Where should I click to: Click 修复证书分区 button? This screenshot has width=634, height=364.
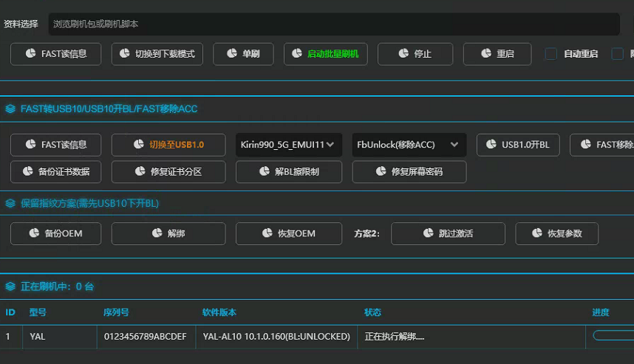point(168,172)
